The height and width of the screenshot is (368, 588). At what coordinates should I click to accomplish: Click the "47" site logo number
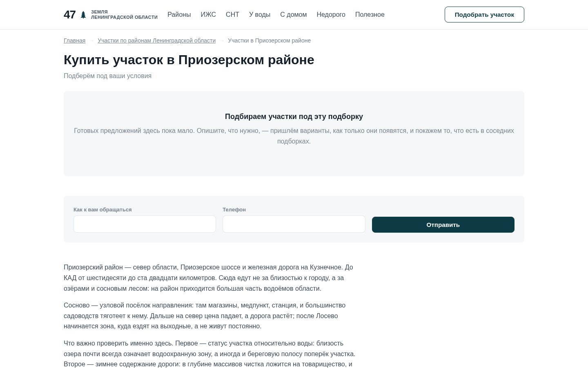coord(70,15)
